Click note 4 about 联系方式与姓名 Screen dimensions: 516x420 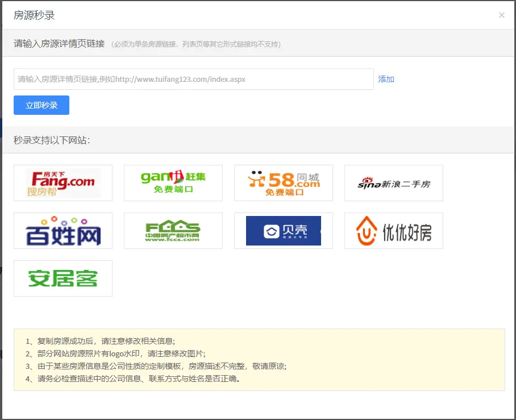click(x=133, y=379)
